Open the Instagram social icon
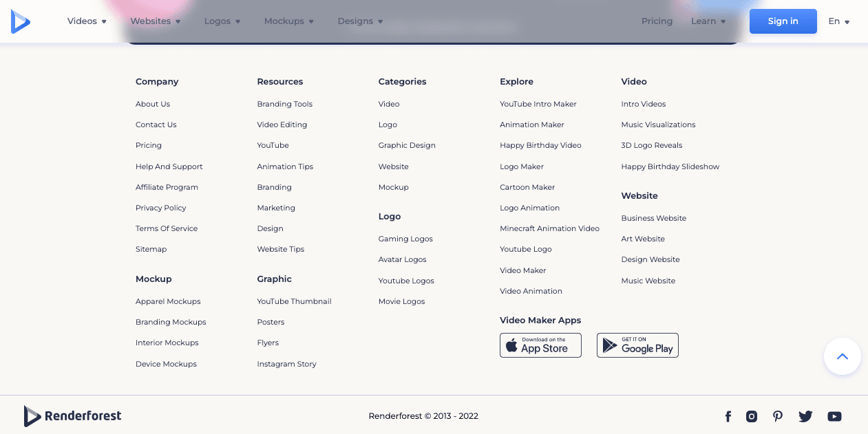This screenshot has height=434, width=868. tap(752, 416)
